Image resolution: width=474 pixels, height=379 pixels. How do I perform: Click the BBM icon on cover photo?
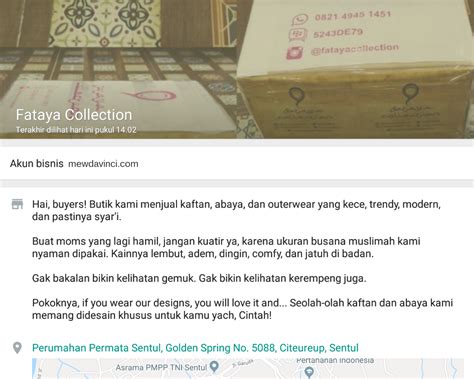click(x=297, y=35)
